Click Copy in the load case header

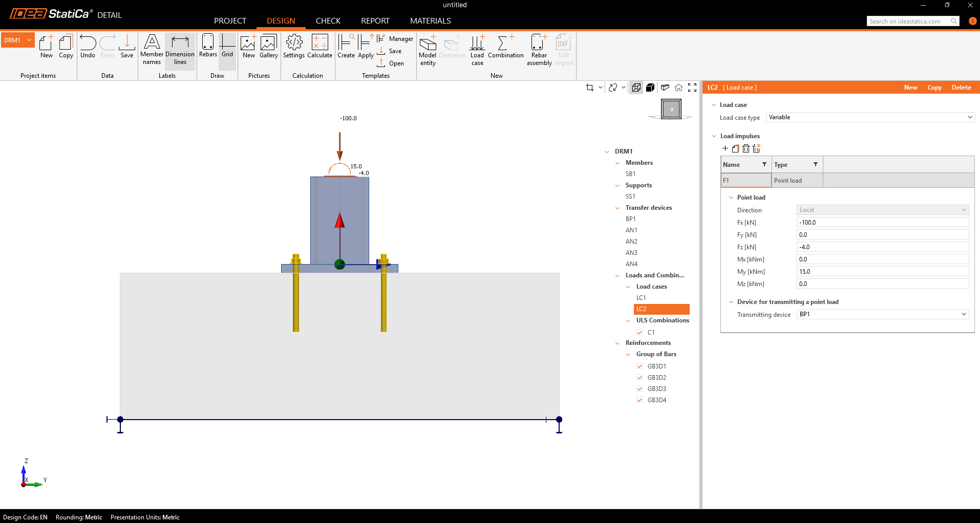tap(934, 88)
